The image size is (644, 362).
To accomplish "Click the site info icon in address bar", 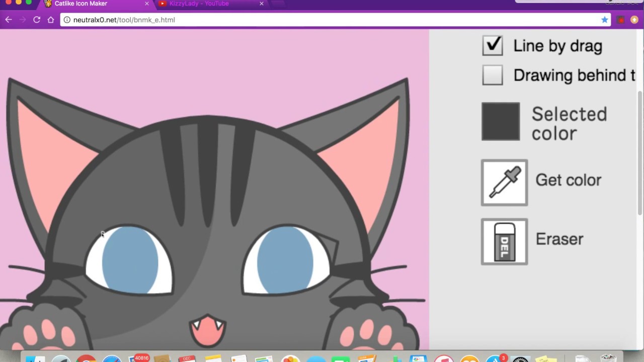I will (67, 20).
